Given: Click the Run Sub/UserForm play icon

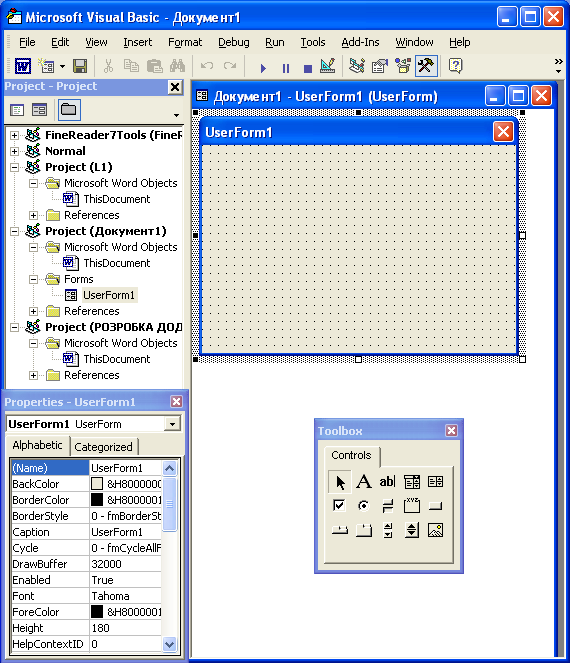Looking at the screenshot, I should [x=263, y=68].
